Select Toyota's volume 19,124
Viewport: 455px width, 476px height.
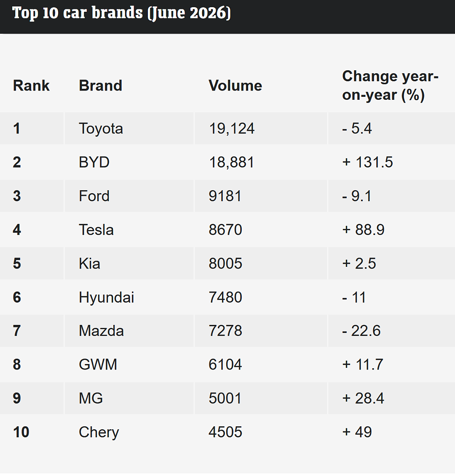click(x=232, y=128)
